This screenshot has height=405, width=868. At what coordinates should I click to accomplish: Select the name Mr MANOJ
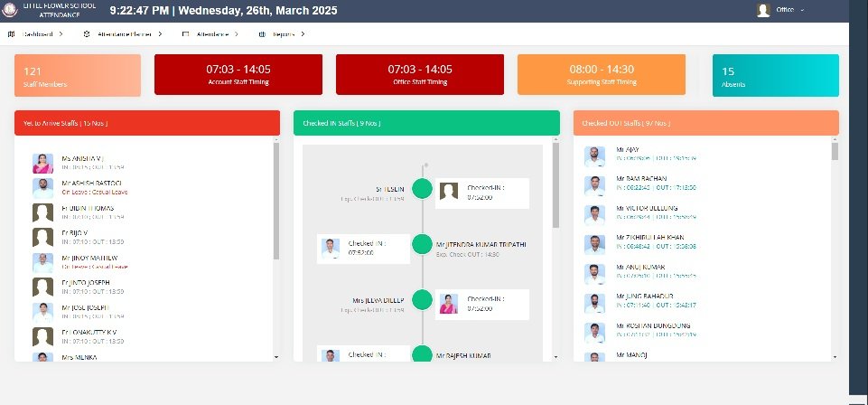tap(631, 355)
